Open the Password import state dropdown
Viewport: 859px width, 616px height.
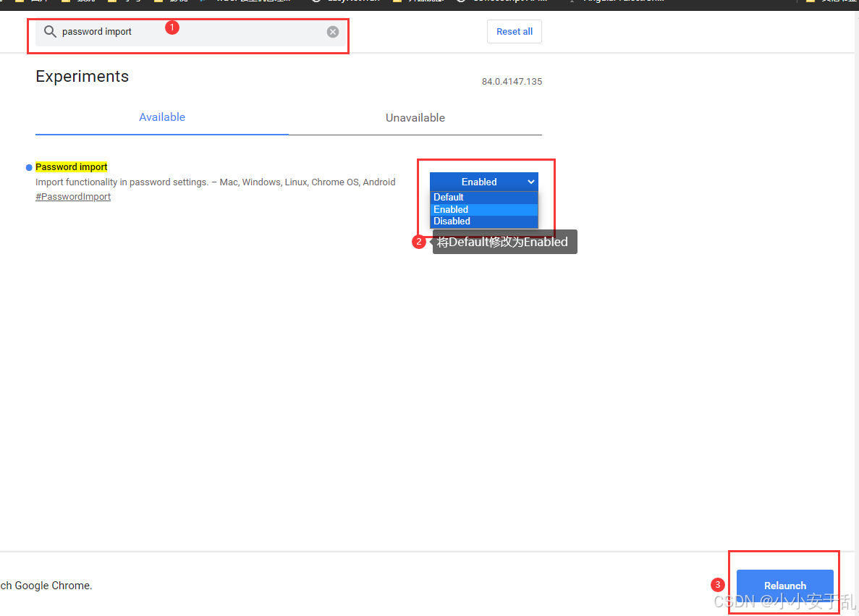(483, 182)
